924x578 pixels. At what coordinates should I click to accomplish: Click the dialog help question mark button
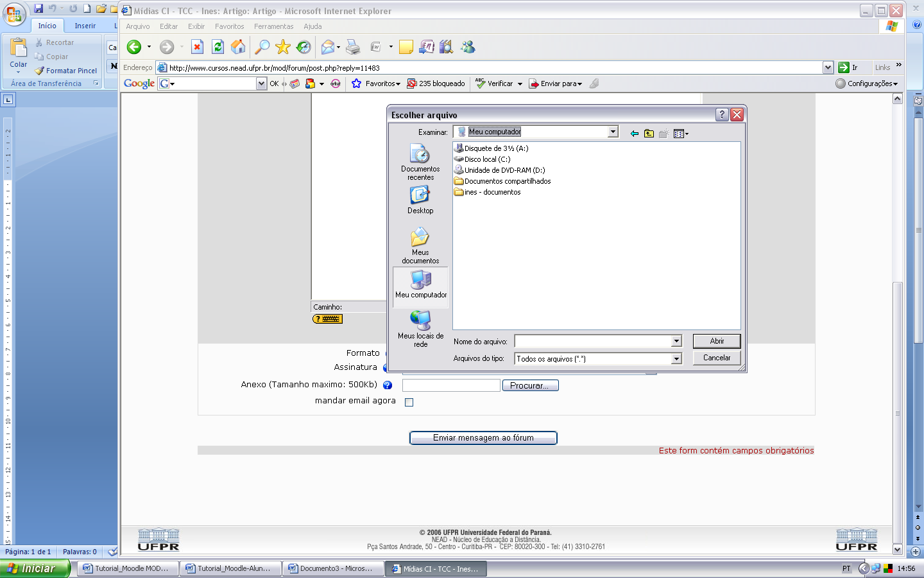(x=722, y=114)
